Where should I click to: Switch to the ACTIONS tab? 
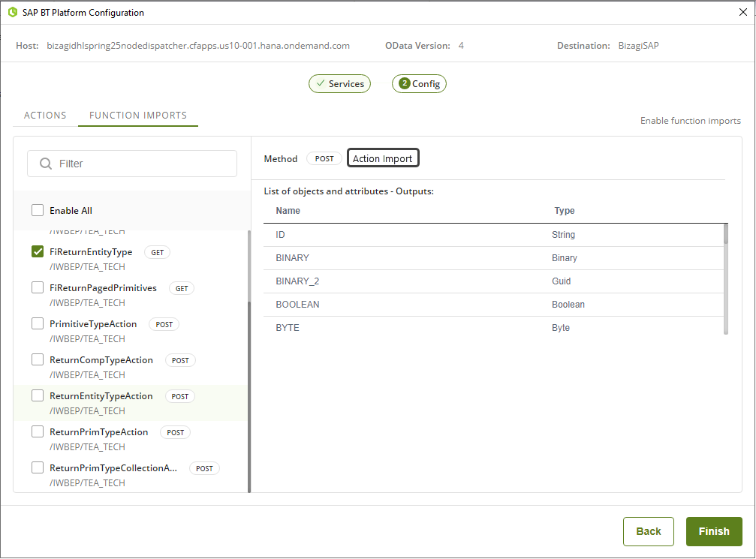click(x=45, y=116)
